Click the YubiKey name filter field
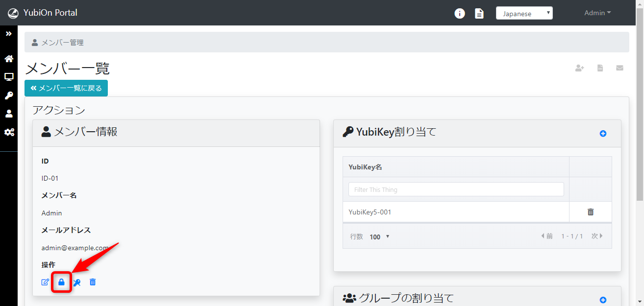 point(456,189)
